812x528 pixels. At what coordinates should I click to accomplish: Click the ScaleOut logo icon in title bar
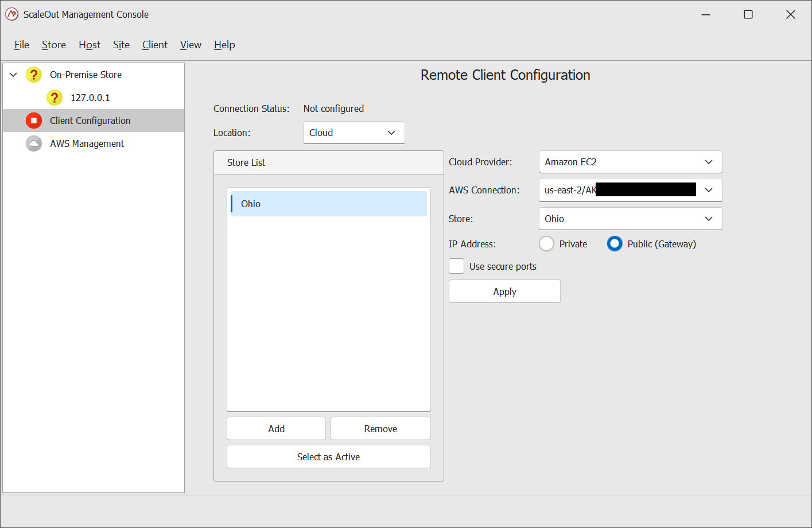pyautogui.click(x=11, y=14)
